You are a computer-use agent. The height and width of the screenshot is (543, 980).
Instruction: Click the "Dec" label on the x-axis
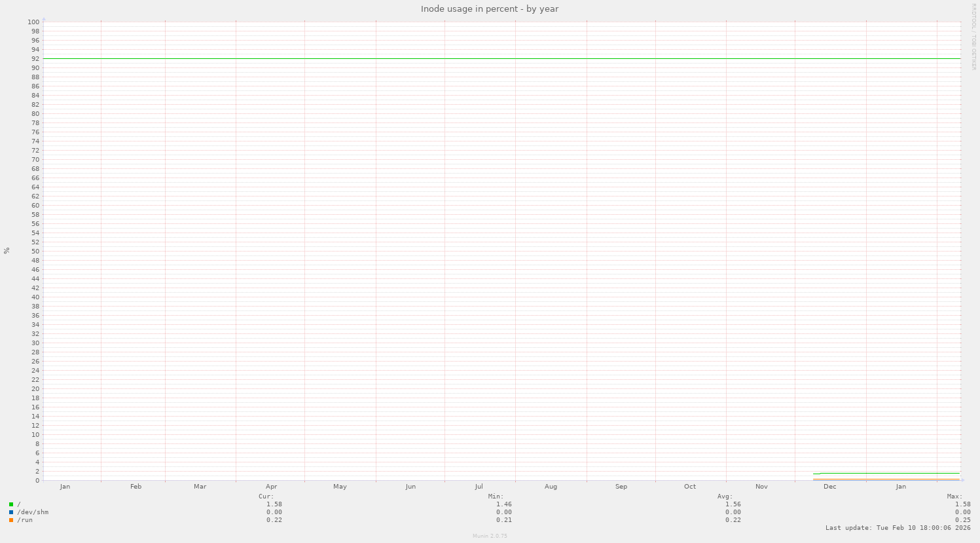829,487
